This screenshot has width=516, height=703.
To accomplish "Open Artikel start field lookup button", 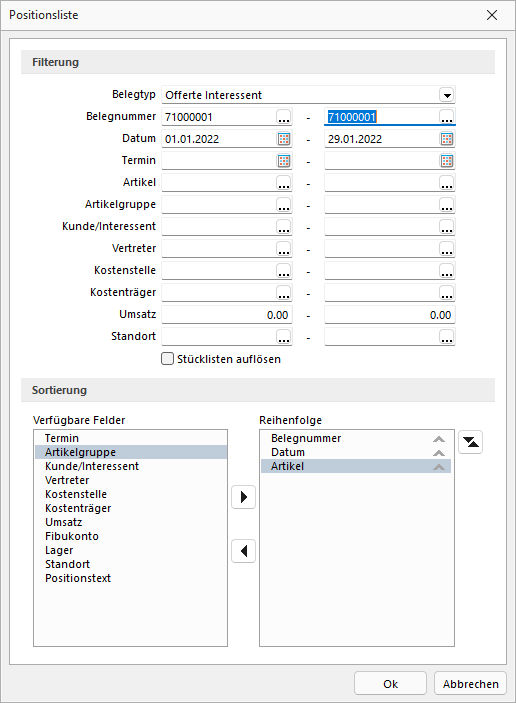I will point(284,183).
